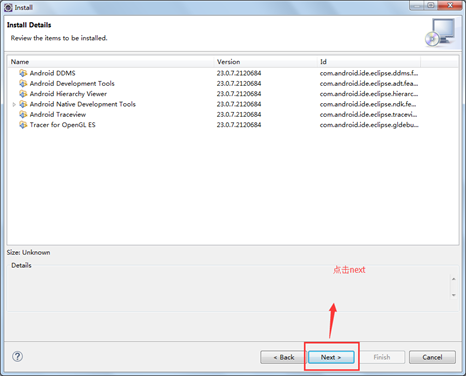The image size is (466, 376).
Task: Click the Details pane scroll down arrow
Action: tap(453, 295)
